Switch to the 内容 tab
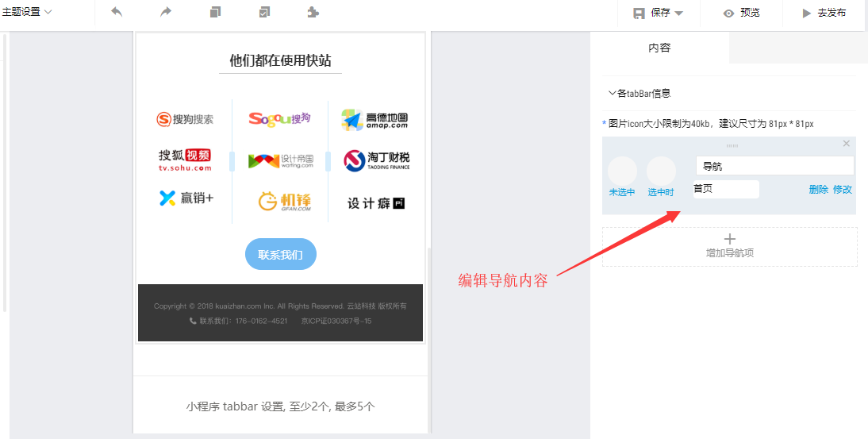 [659, 48]
